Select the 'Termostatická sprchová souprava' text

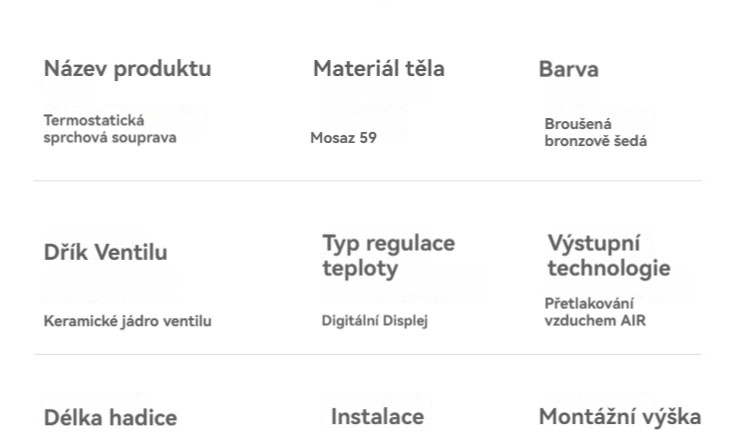pos(109,129)
